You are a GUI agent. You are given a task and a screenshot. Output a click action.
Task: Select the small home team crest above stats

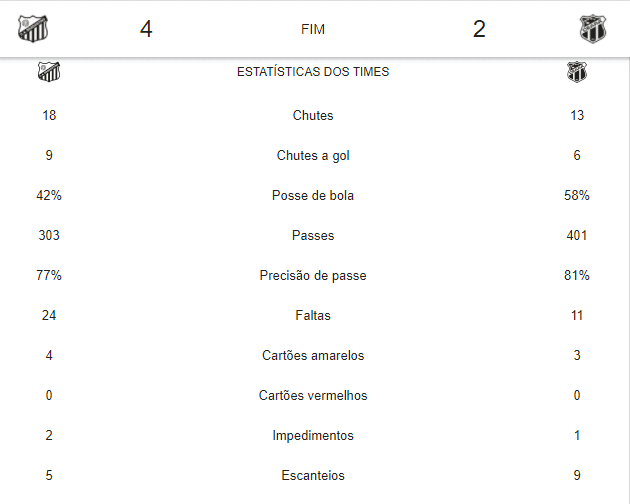49,72
